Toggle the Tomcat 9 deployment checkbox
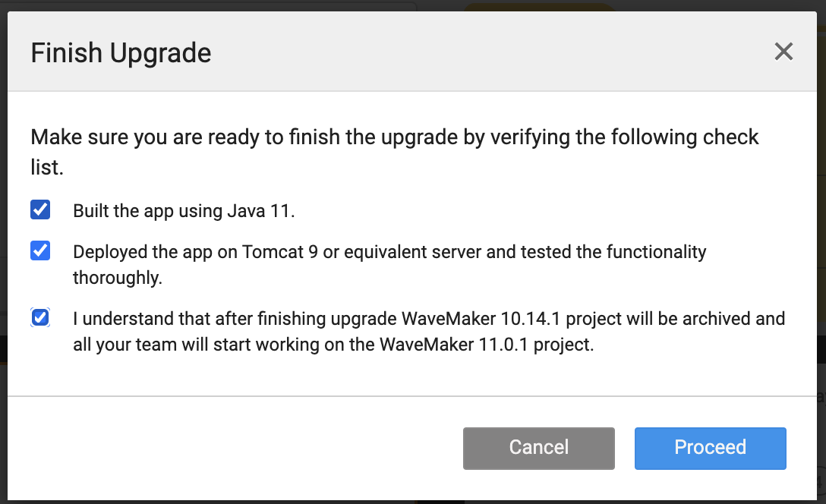This screenshot has width=826, height=504. 40,250
